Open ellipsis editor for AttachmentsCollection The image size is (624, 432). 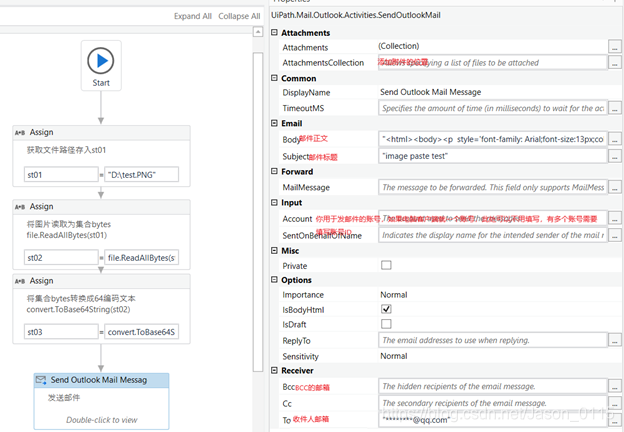point(615,62)
